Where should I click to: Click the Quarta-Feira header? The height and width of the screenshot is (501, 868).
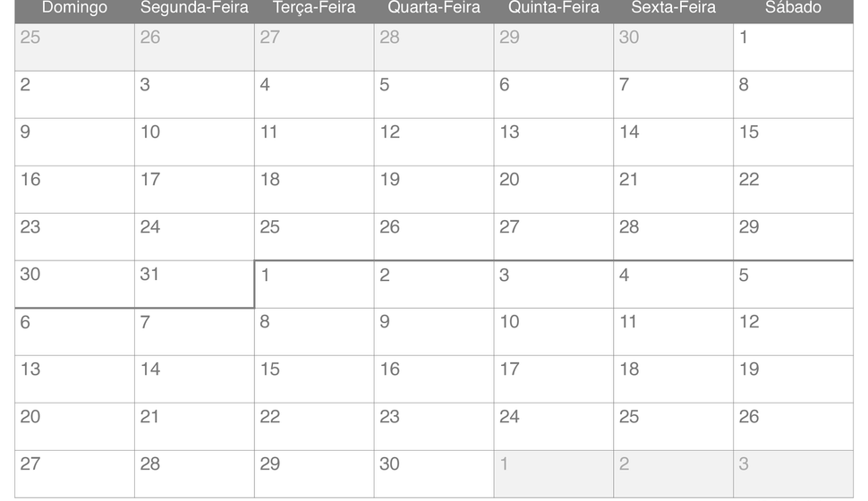434,8
